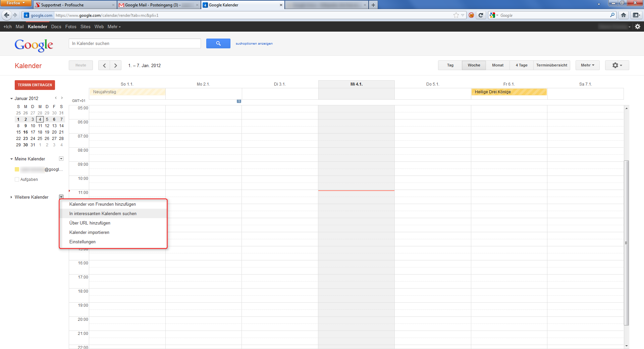Click the new tab plus icon
The width and height of the screenshot is (644, 349).
373,5
